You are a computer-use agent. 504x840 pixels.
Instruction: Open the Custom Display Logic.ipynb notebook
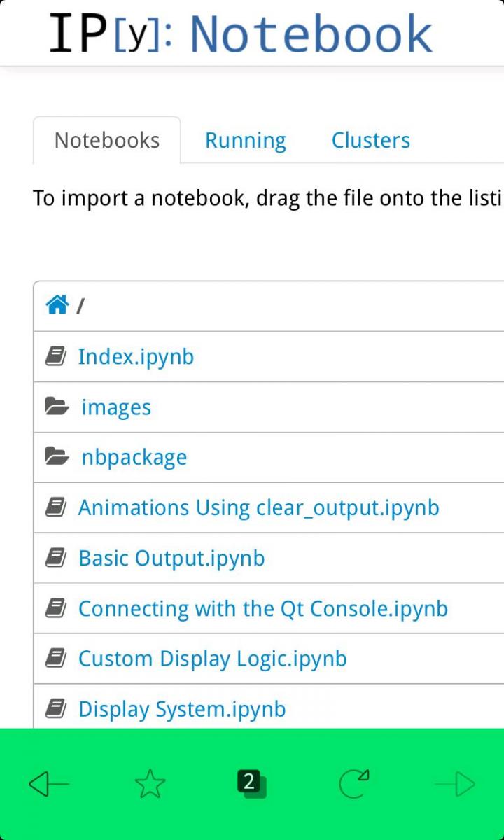212,659
